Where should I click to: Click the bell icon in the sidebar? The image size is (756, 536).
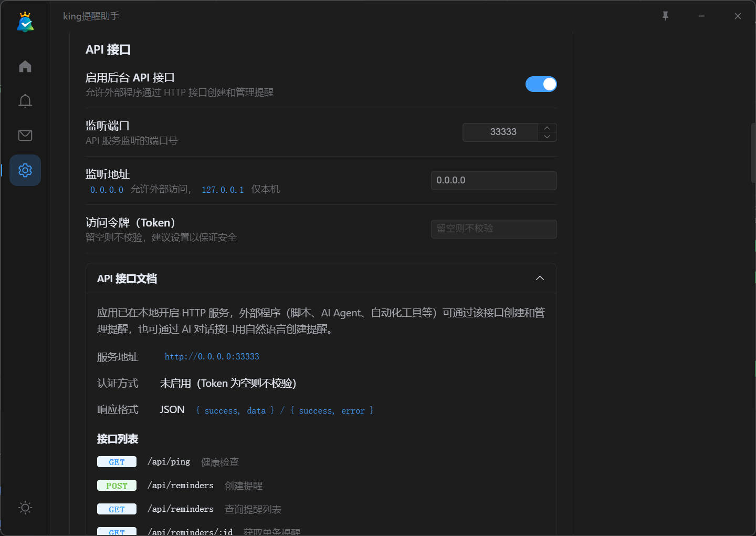[x=25, y=100]
